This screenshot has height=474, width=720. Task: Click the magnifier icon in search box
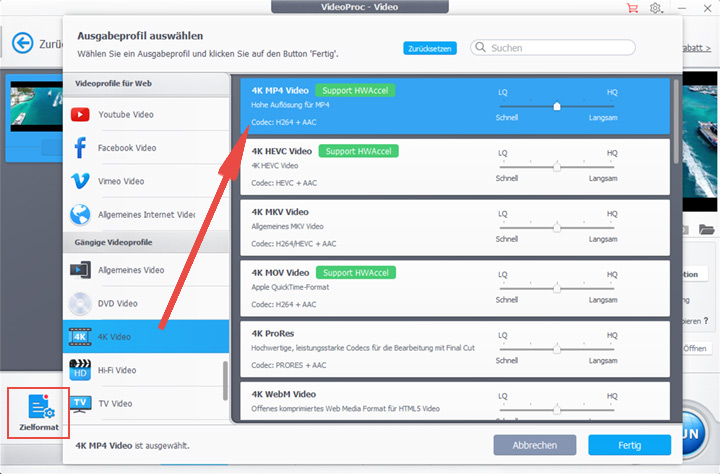click(x=480, y=47)
